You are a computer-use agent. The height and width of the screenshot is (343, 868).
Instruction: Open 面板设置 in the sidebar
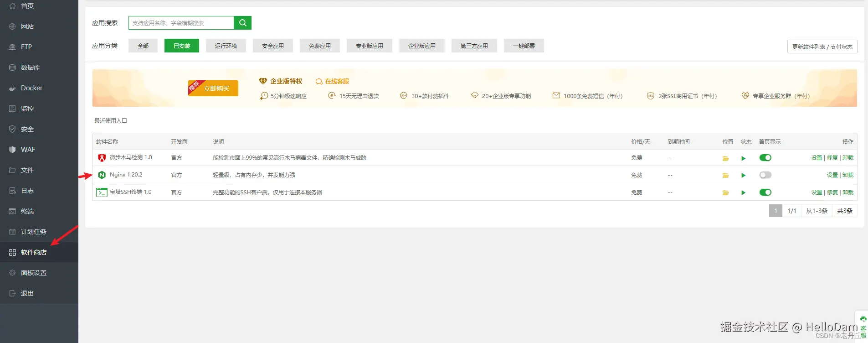[39, 273]
